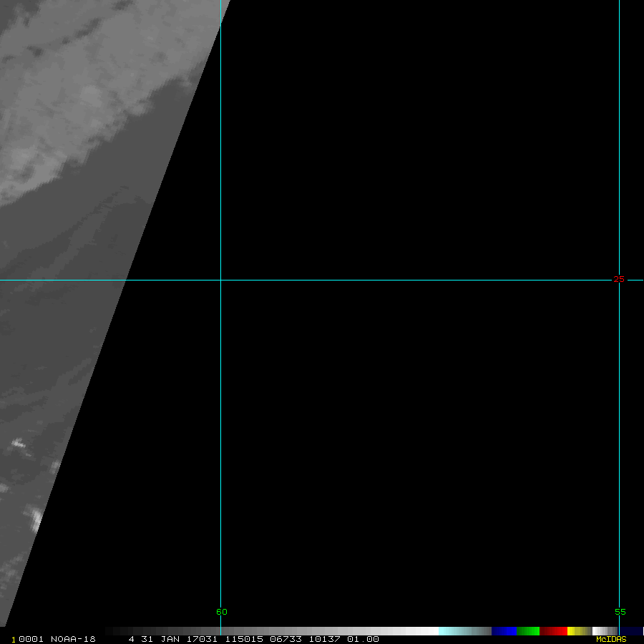Click the resolution value 01.00
The image size is (644, 644).
(363, 639)
